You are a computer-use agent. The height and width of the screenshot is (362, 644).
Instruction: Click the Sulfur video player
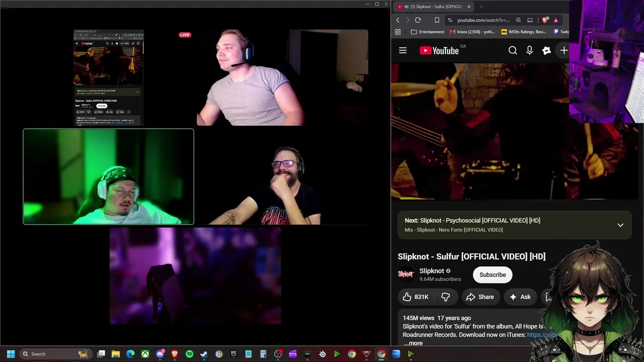click(514, 132)
